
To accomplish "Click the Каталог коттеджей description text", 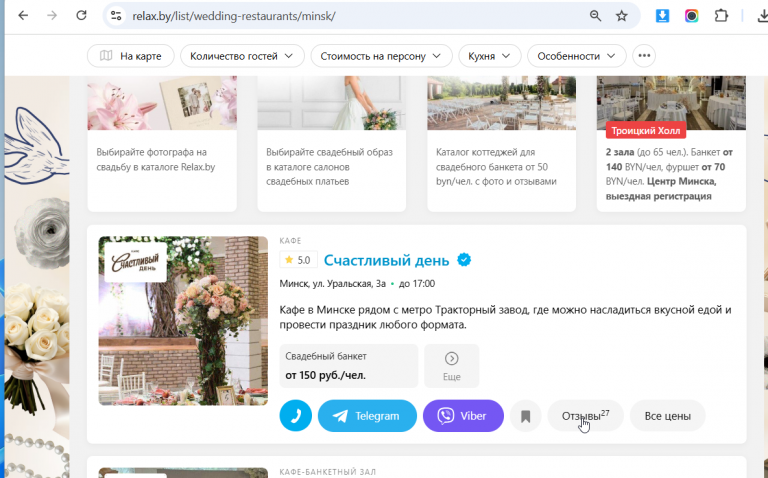I will (x=496, y=167).
